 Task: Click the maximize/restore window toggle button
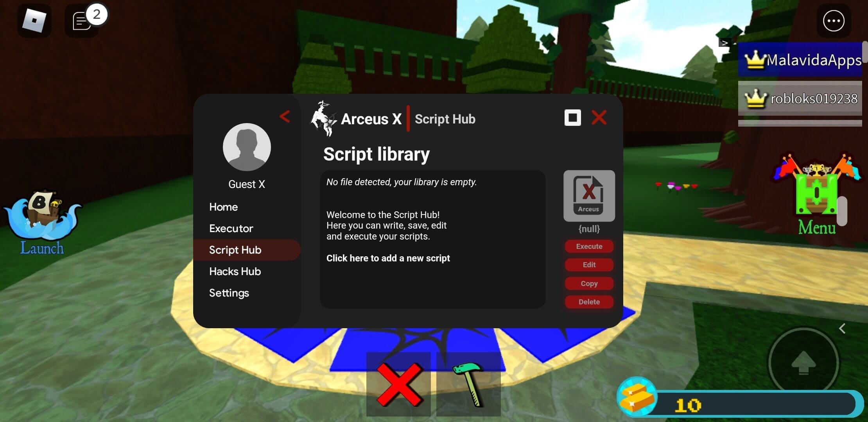click(x=573, y=117)
